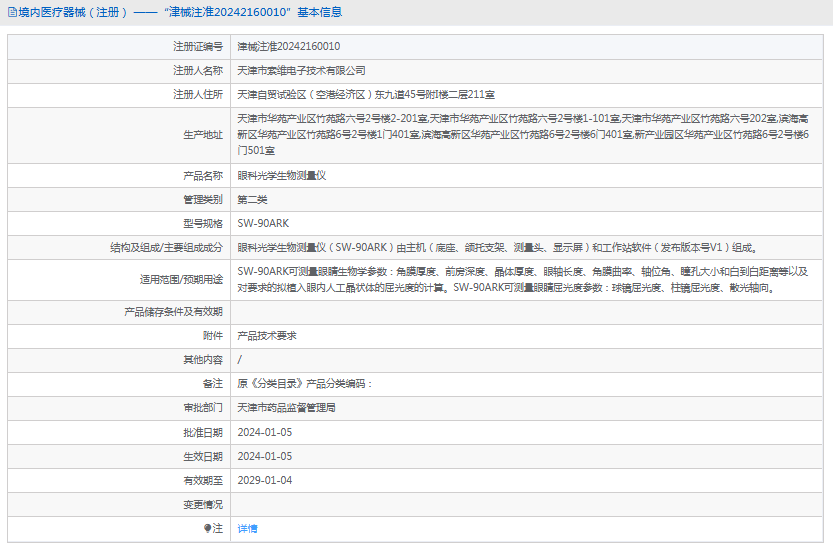Click the production address text block
Screen dimensions: 833x545
click(523, 134)
